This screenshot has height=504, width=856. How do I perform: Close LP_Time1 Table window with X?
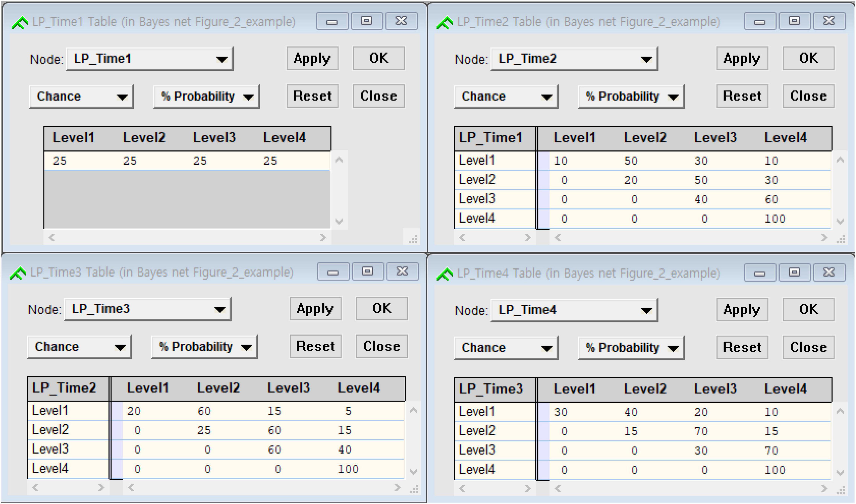[x=401, y=21]
